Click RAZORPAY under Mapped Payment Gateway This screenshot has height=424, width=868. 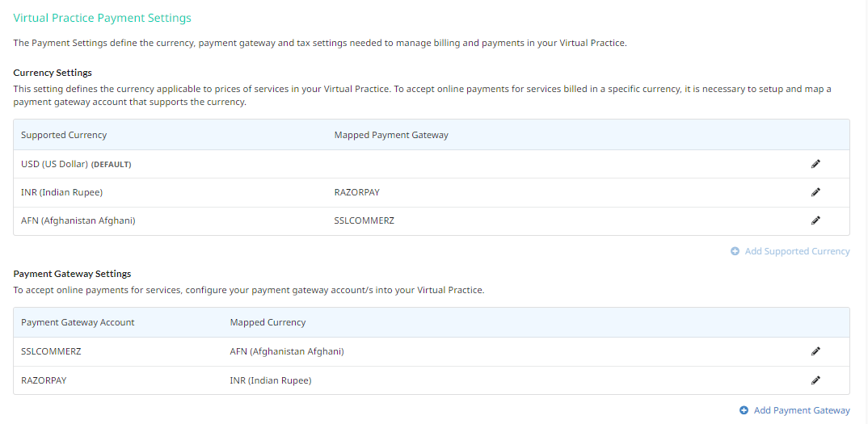coord(357,193)
